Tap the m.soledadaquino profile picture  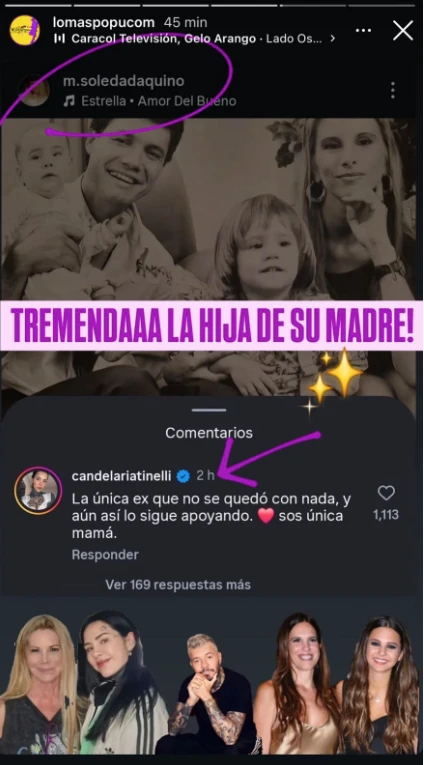click(34, 91)
